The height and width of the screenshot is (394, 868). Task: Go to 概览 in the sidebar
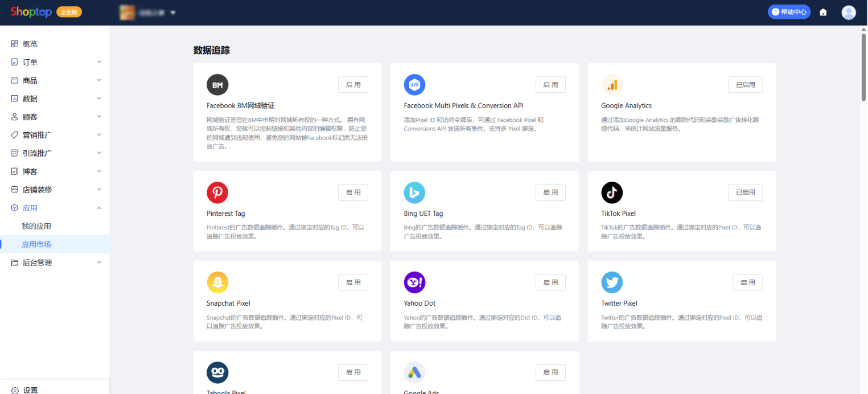tap(30, 44)
